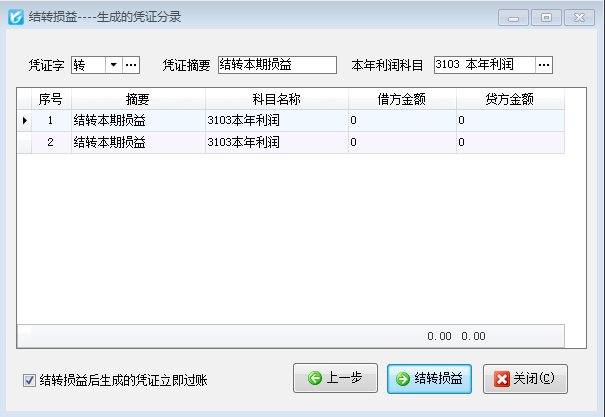Click the 关闭(C) button
Screen dimensions: 605x417
pos(525,379)
